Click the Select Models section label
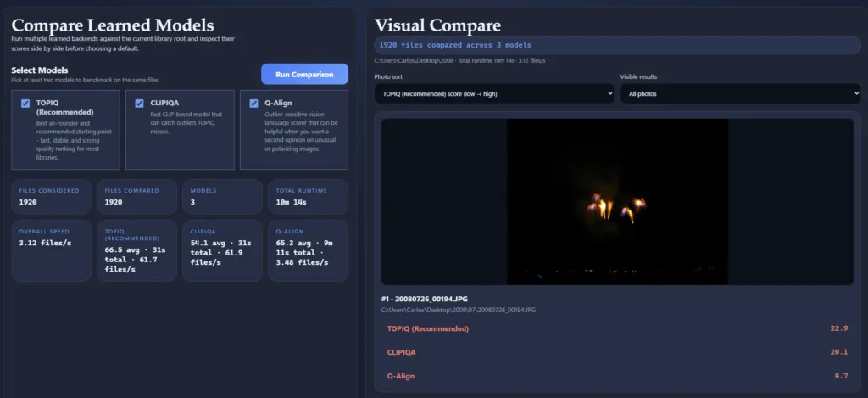Screen dimensions: 868x398 [x=39, y=70]
